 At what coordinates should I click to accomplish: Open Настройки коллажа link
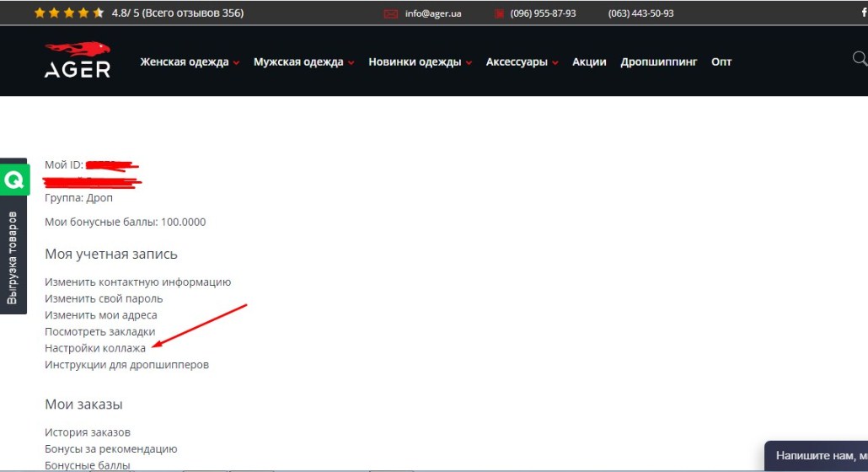[x=95, y=348]
